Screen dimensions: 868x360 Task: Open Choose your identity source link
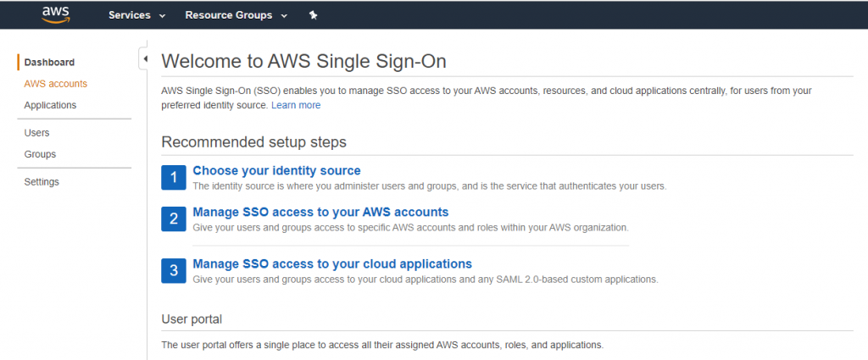pyautogui.click(x=277, y=170)
